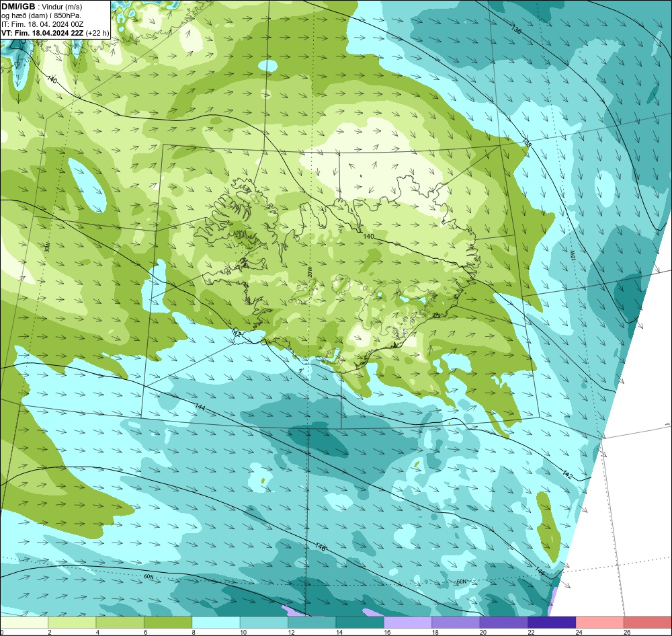Click the '20W' meridian label over Iceland

click(x=310, y=272)
